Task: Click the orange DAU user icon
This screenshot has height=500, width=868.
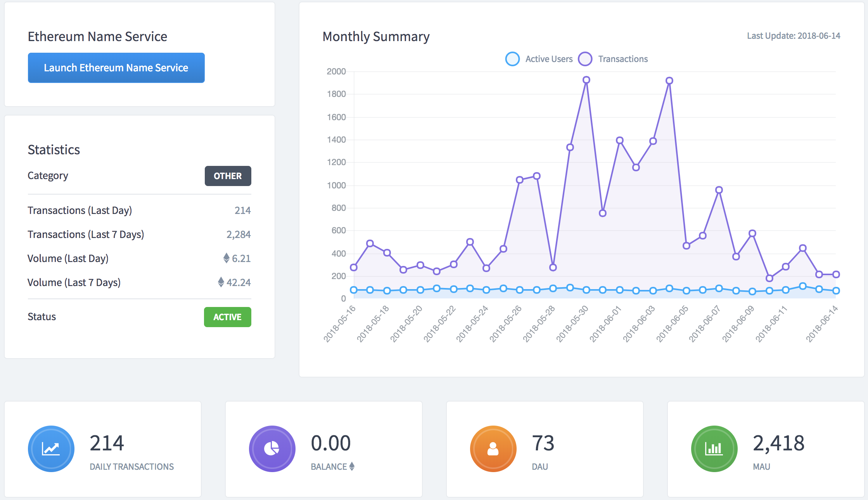Action: click(x=493, y=449)
